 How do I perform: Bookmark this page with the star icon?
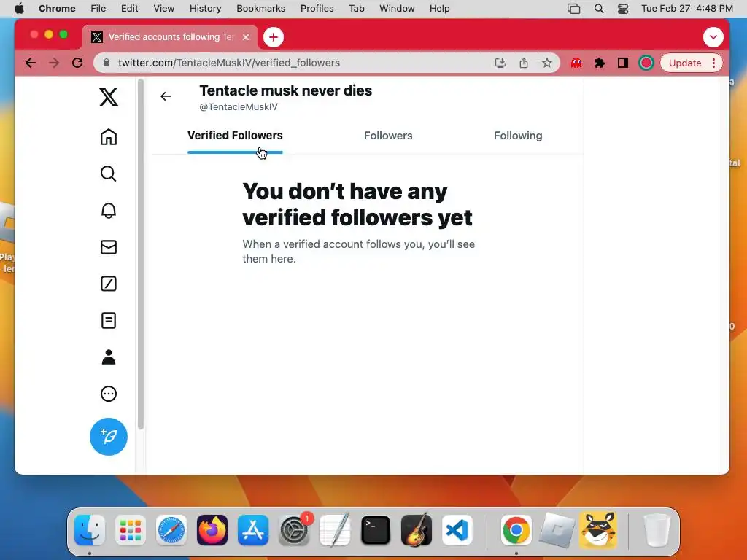[x=547, y=63]
